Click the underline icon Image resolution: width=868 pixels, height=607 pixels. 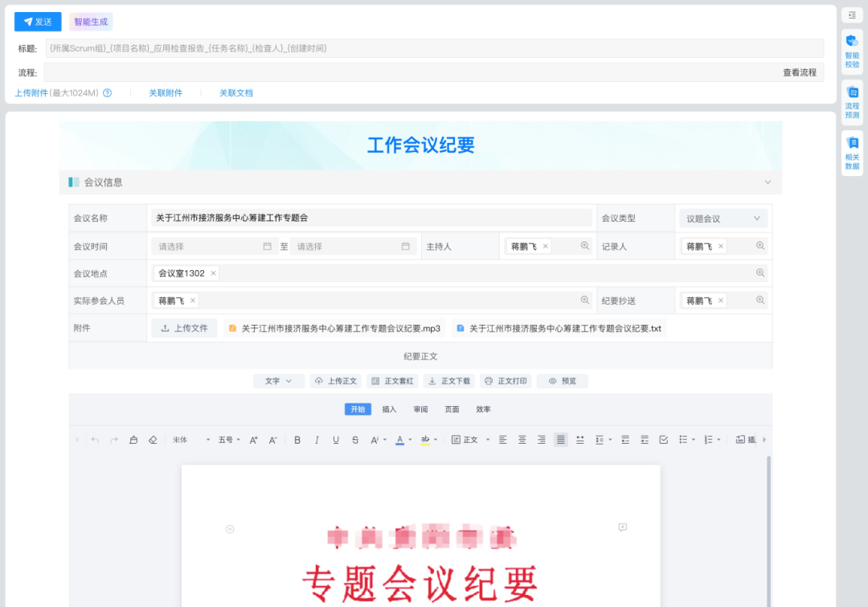tap(335, 440)
